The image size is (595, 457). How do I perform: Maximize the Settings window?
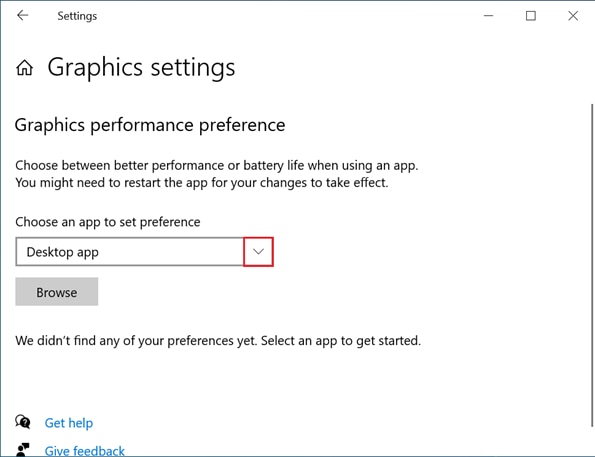(x=530, y=16)
